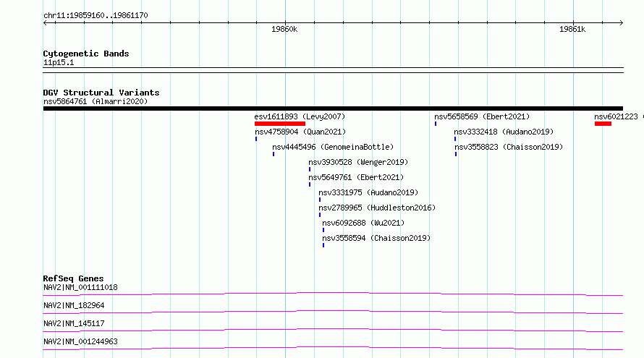Viewport: 644px width, 358px height.
Task: Click the chr11:19859160..19861170 coordinate label
Action: click(96, 15)
